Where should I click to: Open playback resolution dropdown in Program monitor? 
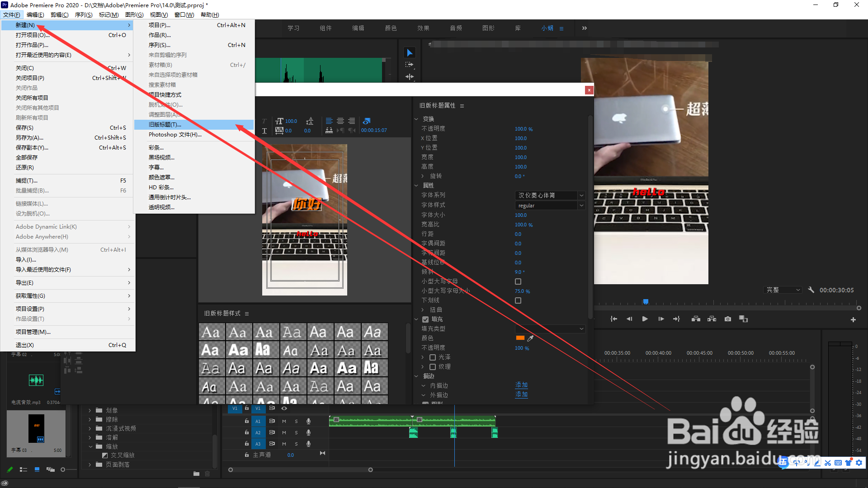point(783,290)
